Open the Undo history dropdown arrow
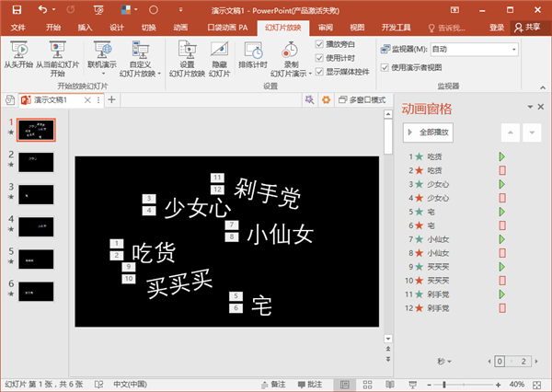Screen dimensions: 552x392 pyautogui.click(x=54, y=9)
